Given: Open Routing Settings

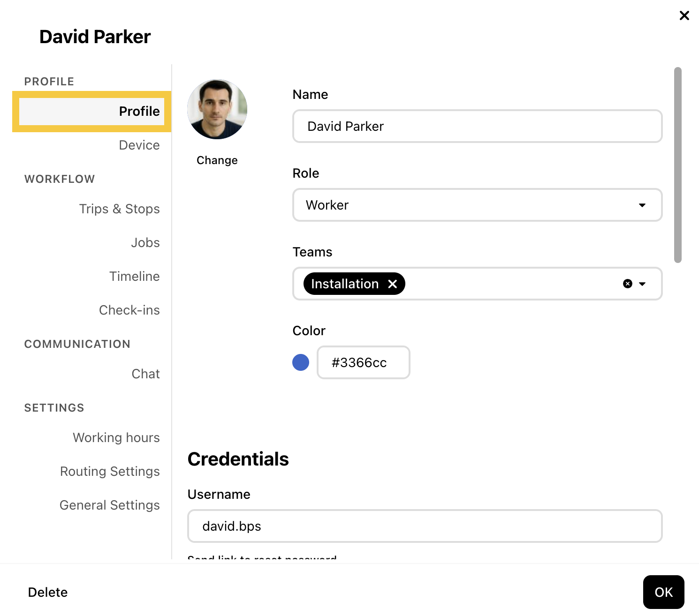Looking at the screenshot, I should click(110, 472).
